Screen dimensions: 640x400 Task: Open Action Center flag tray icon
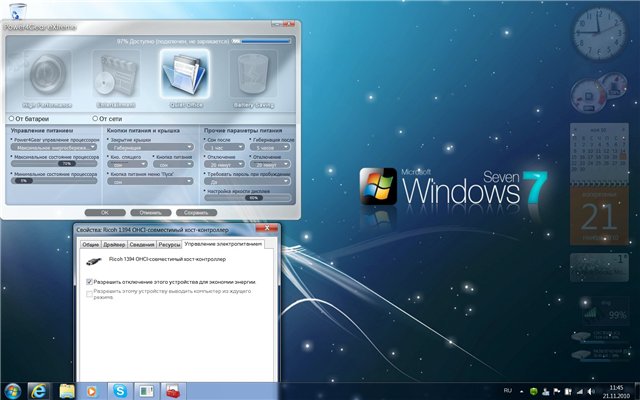(x=556, y=391)
